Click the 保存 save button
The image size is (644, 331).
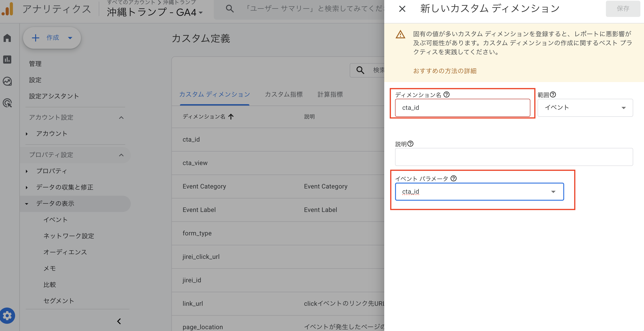[623, 9]
